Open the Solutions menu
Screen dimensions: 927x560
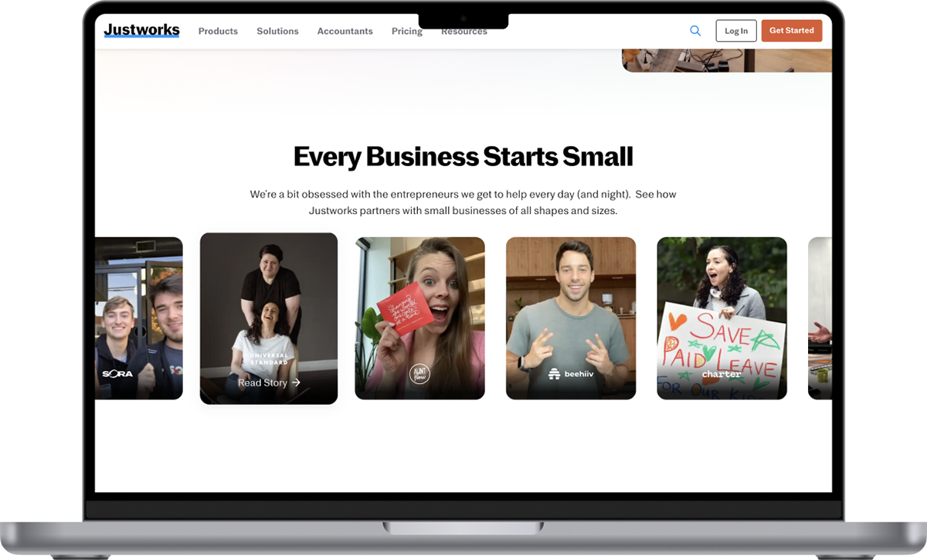pos(277,32)
